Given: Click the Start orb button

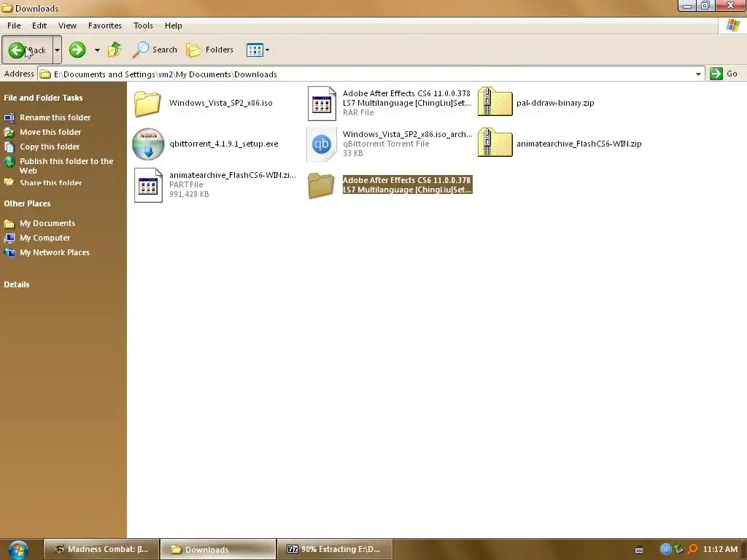Looking at the screenshot, I should pyautogui.click(x=18, y=550).
